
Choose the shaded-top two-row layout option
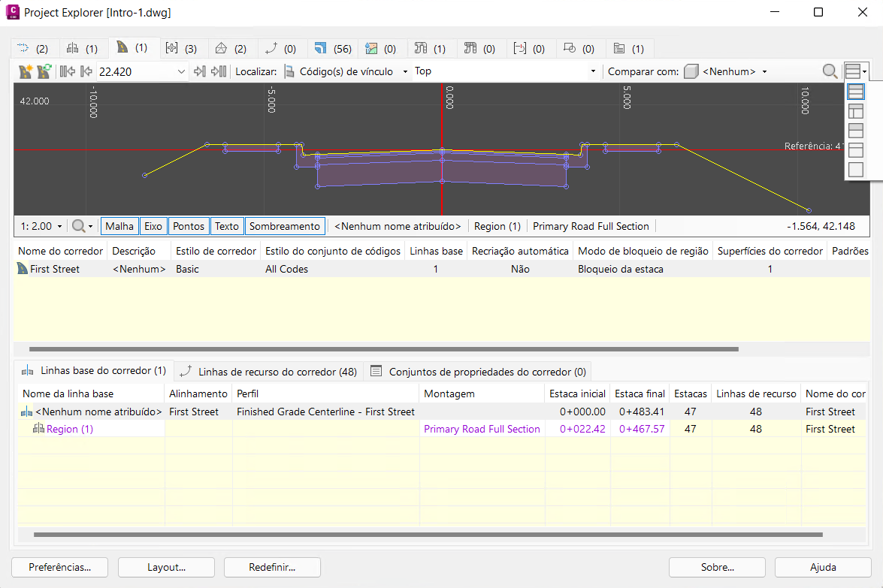click(x=856, y=131)
